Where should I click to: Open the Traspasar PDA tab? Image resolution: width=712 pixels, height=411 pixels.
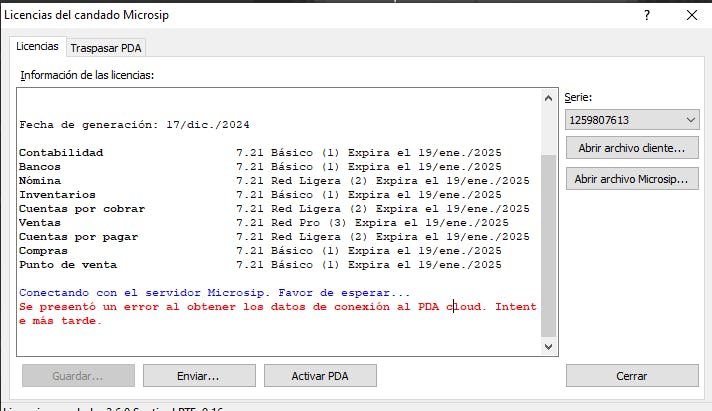tap(106, 48)
